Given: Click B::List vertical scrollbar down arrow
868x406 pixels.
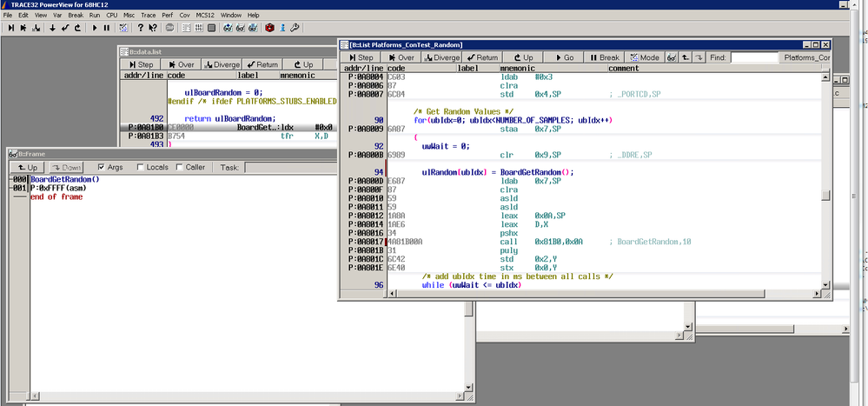Looking at the screenshot, I should (x=825, y=284).
